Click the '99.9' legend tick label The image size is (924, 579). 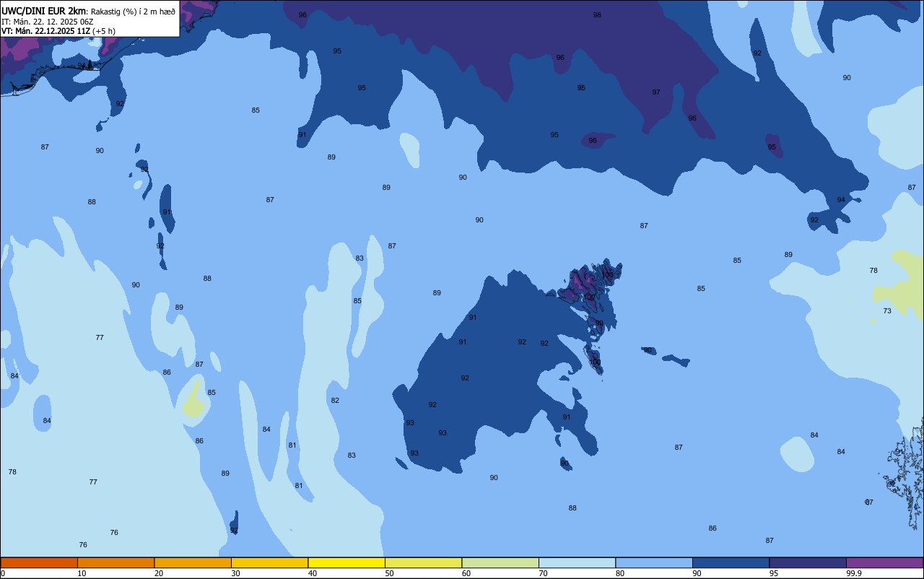pyautogui.click(x=854, y=573)
